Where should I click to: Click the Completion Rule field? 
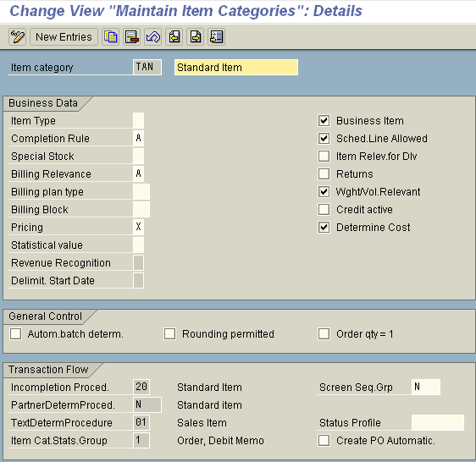coord(138,138)
